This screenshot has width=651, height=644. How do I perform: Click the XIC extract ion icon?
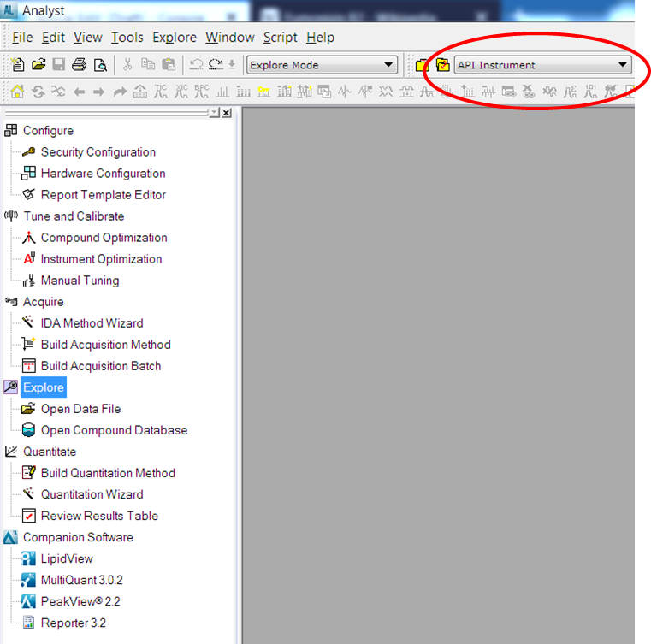point(181,92)
